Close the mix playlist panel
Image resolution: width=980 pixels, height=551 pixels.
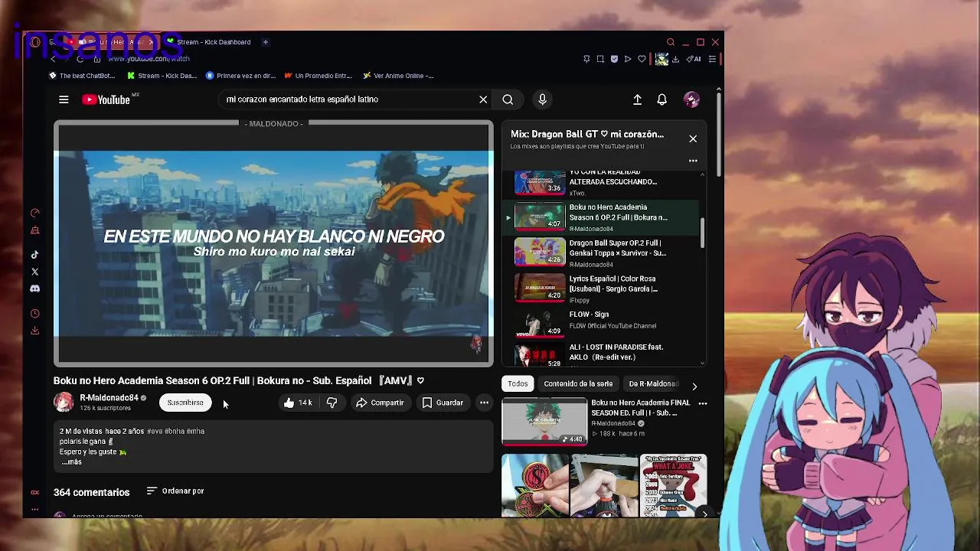click(x=693, y=139)
